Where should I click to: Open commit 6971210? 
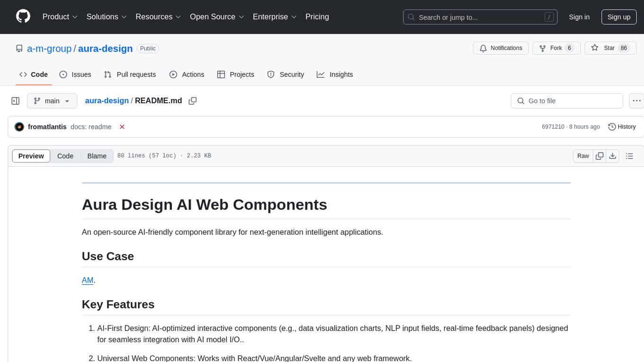(x=553, y=127)
